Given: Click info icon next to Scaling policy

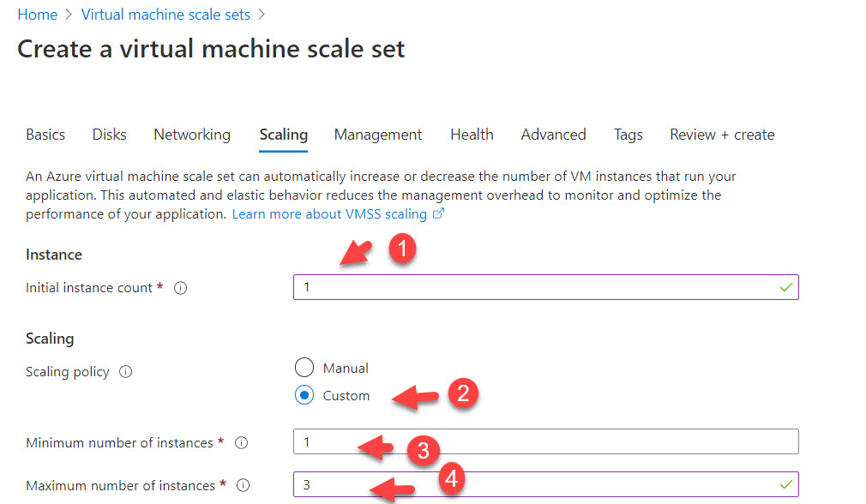Looking at the screenshot, I should [x=126, y=372].
